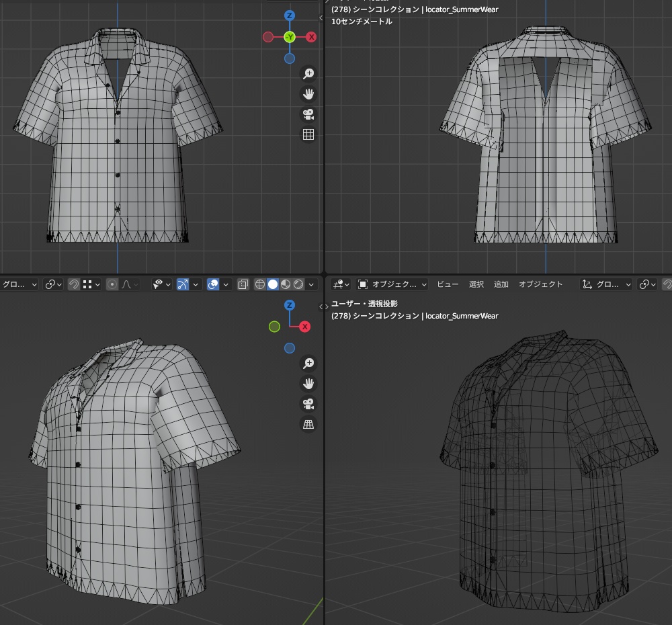The height and width of the screenshot is (625, 672).
Task: Open the オブジェクト menu
Action: coord(540,284)
